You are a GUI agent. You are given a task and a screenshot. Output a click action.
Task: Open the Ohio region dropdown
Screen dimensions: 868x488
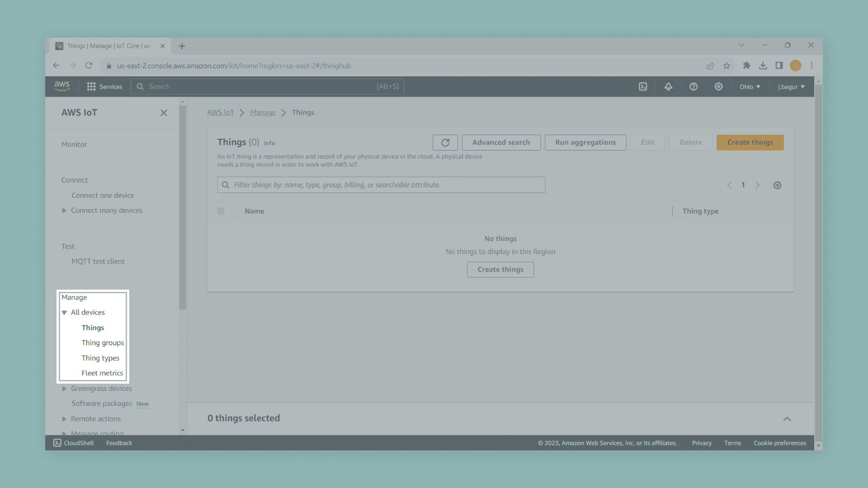tap(750, 87)
